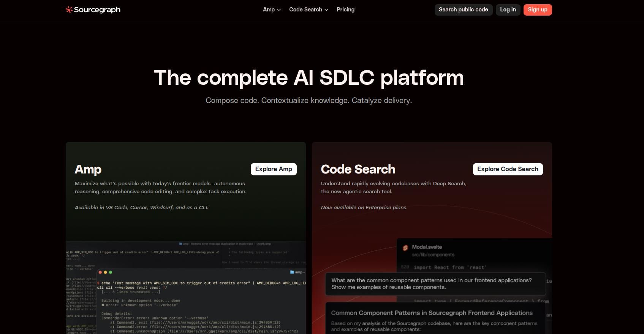Expand the Code Search navigation dropdown

click(x=309, y=10)
